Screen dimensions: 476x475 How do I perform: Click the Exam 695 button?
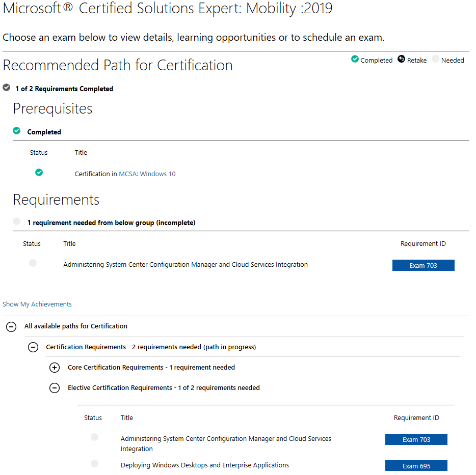(416, 466)
